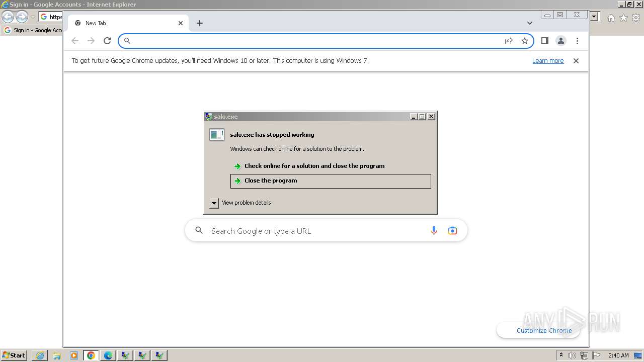Open the volume speaker tray icon
The height and width of the screenshot is (362, 644).
[572, 355]
